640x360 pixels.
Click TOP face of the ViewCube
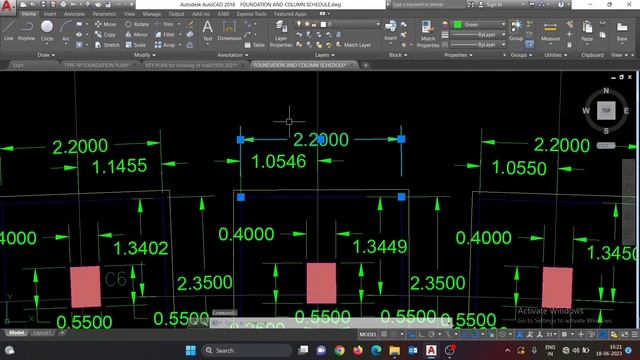[606, 111]
